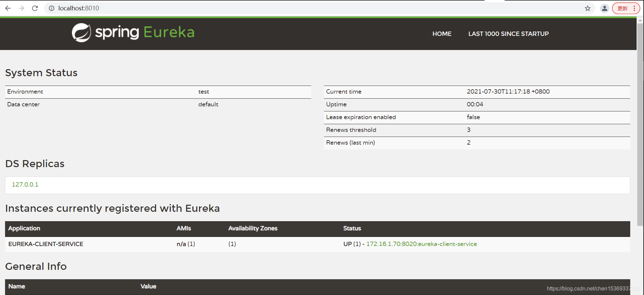Select the Lease expiration enabled value false
Screen dimensions: 644x295
473,117
